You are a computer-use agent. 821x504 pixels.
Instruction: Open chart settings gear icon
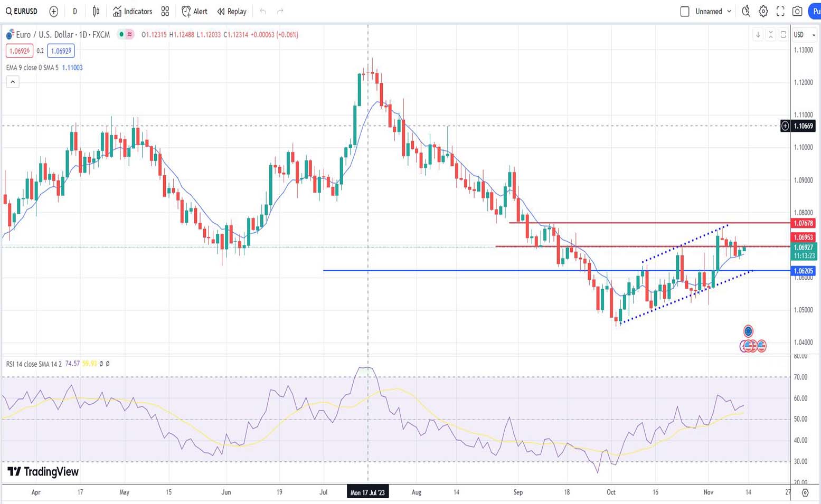click(x=763, y=11)
